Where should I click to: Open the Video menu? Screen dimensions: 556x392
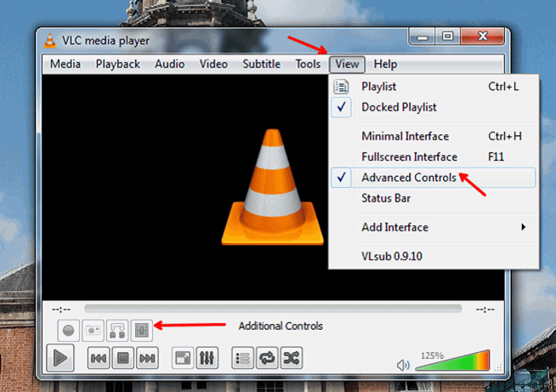pos(213,65)
